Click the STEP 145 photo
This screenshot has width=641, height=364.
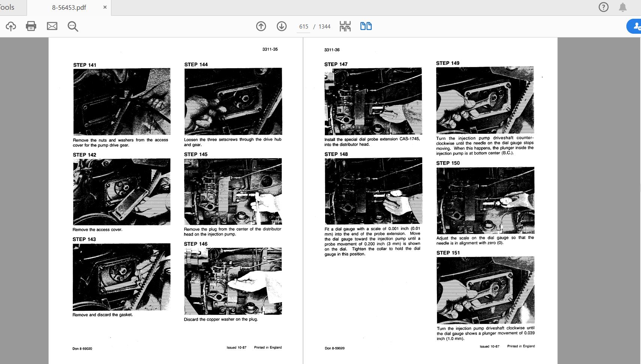tap(233, 191)
